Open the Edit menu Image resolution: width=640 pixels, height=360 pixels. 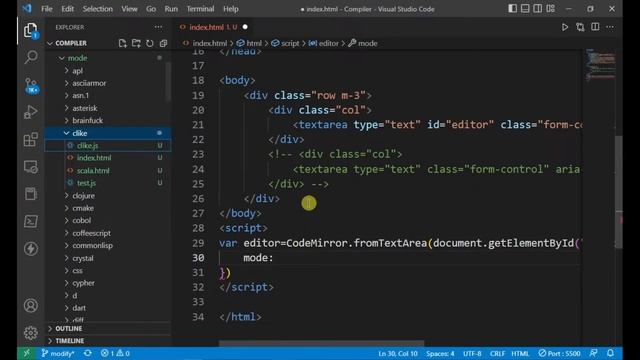[67, 9]
